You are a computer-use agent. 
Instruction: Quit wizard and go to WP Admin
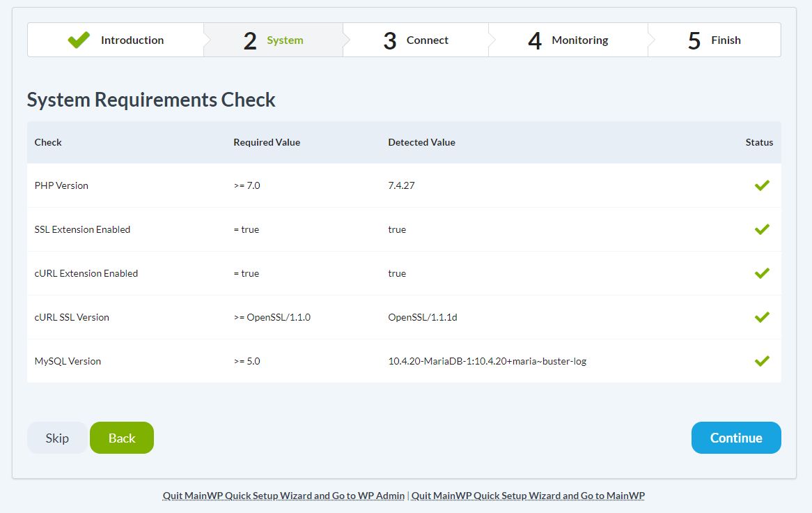pyautogui.click(x=284, y=496)
